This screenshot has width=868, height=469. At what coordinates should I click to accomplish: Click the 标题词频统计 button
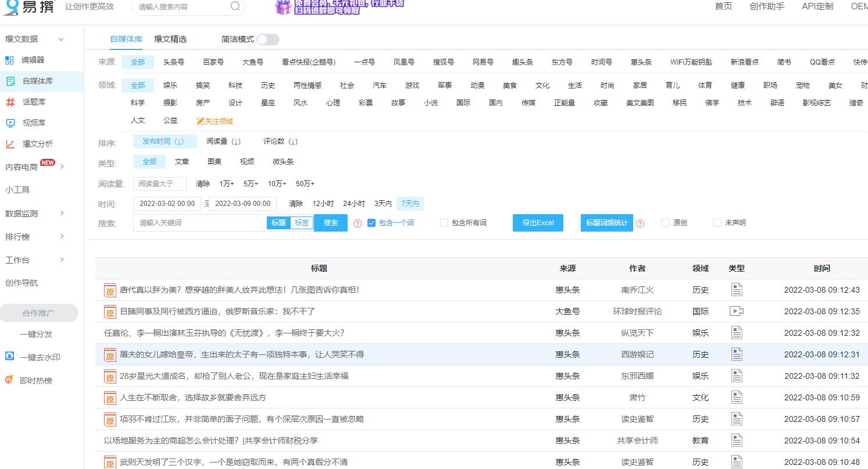click(606, 222)
